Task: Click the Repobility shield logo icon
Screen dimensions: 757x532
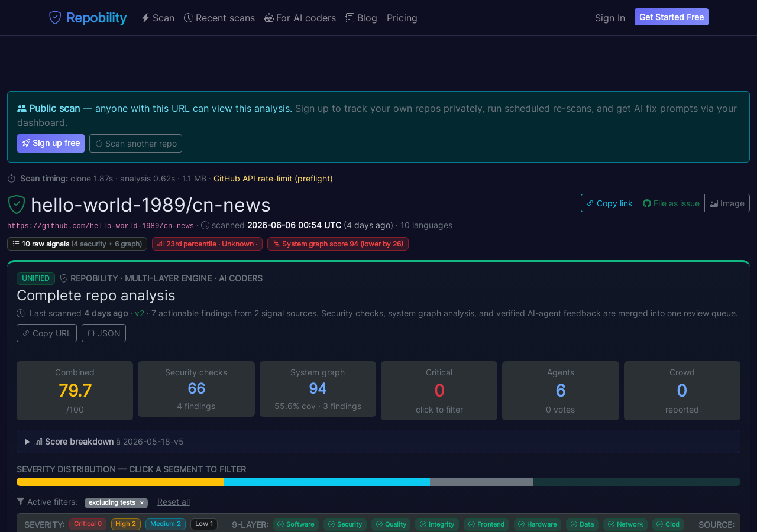Action: pyautogui.click(x=55, y=18)
